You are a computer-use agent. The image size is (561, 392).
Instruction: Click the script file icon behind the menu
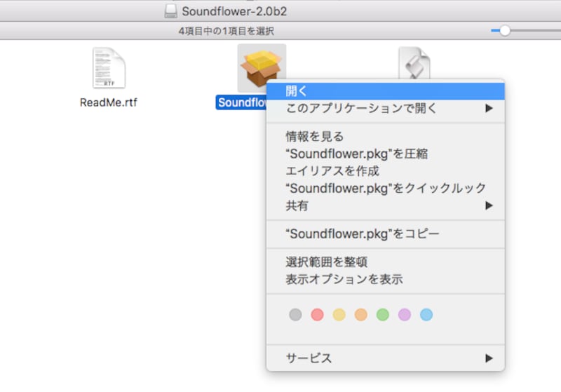tap(414, 63)
